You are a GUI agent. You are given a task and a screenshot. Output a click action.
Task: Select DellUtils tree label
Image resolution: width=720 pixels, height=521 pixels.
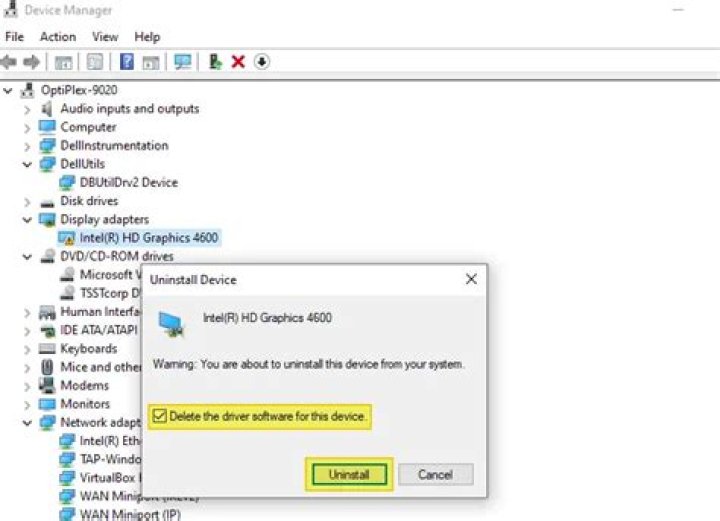tap(83, 164)
